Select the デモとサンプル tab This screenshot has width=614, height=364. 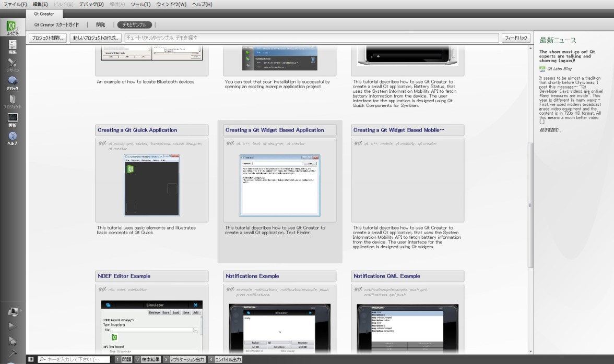point(134,25)
